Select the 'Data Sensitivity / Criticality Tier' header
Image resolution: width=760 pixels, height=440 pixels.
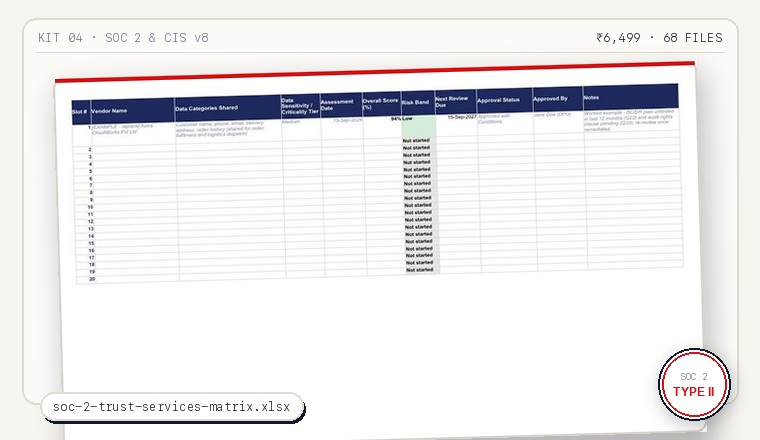(300, 106)
